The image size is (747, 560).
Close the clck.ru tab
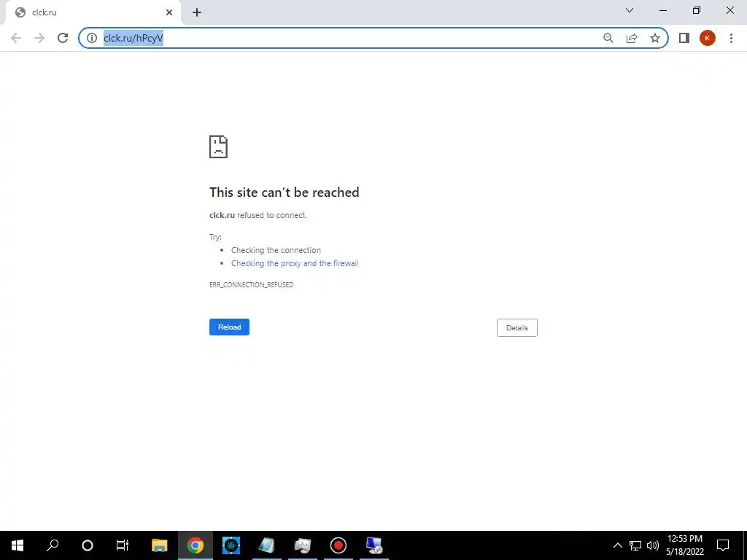tap(169, 12)
